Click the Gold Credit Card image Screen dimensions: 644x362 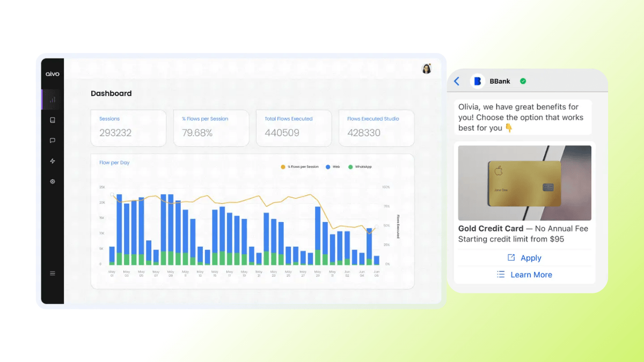click(x=524, y=183)
